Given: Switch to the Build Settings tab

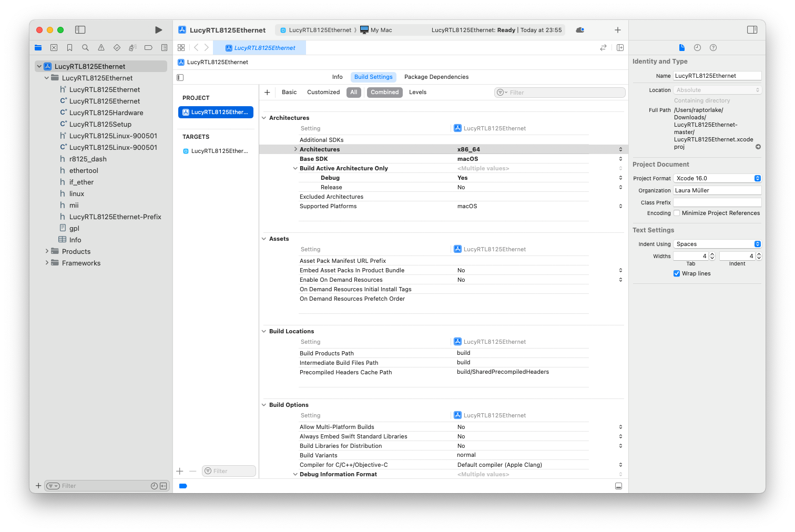Looking at the screenshot, I should 373,77.
